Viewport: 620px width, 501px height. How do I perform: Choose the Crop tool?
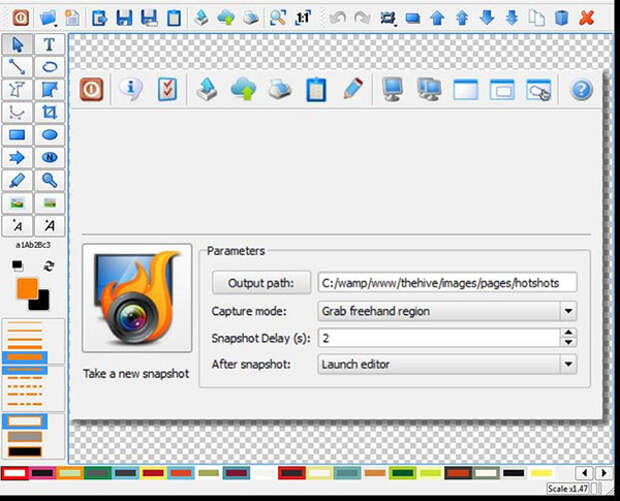49,112
